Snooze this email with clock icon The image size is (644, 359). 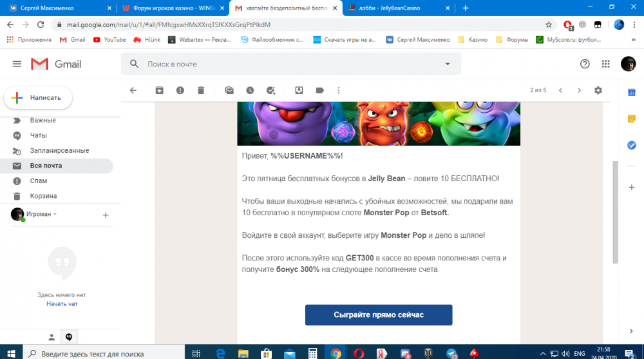pos(250,90)
